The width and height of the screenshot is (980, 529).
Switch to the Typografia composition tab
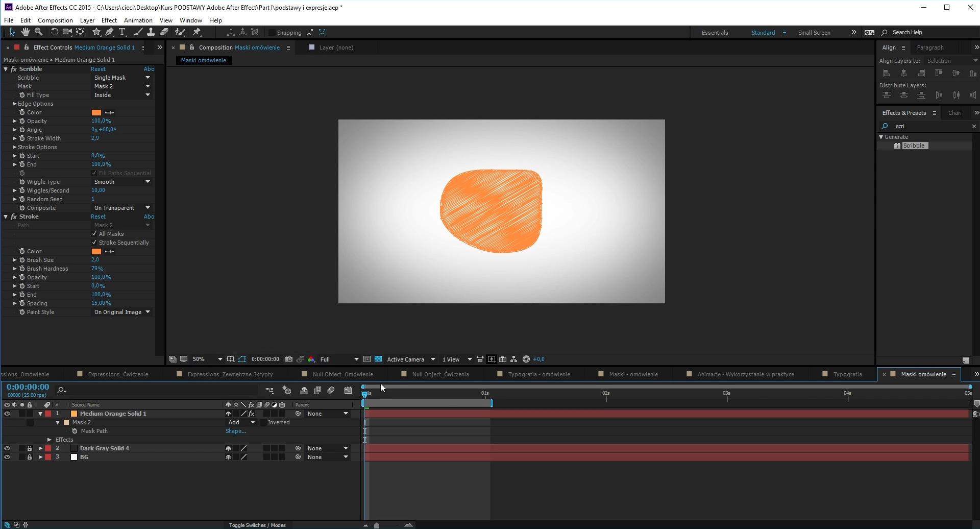(848, 374)
